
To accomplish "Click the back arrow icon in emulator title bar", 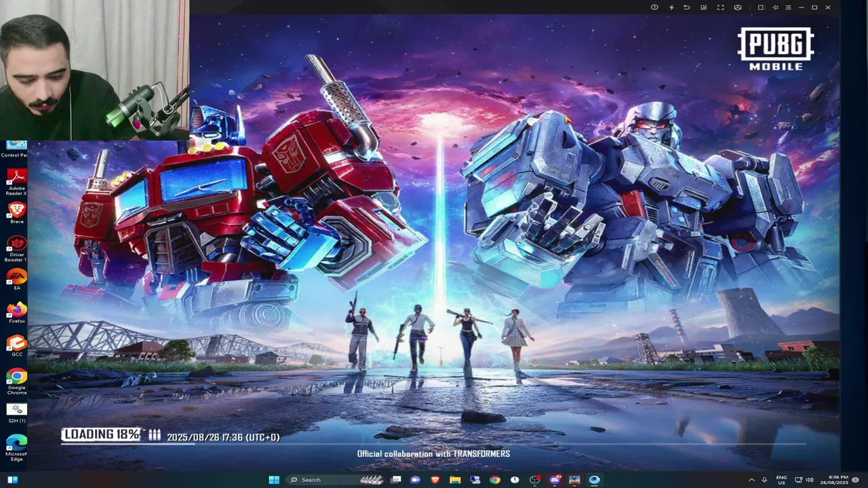I will pyautogui.click(x=686, y=7).
